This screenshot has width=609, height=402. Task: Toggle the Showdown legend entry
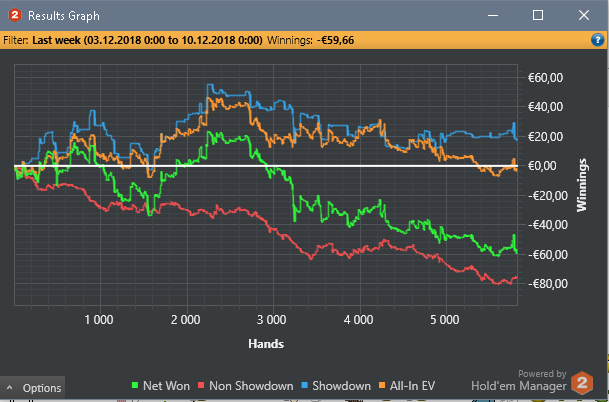(x=336, y=386)
